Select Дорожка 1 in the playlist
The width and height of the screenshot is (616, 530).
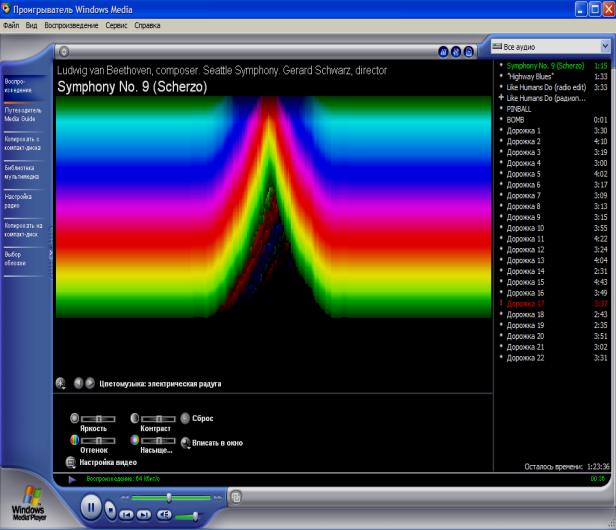coord(553,130)
